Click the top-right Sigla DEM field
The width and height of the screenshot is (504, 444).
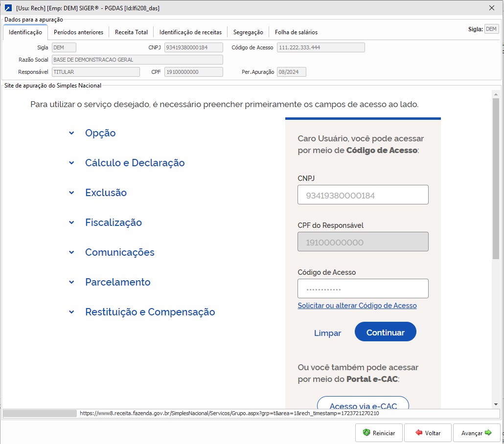pyautogui.click(x=491, y=29)
